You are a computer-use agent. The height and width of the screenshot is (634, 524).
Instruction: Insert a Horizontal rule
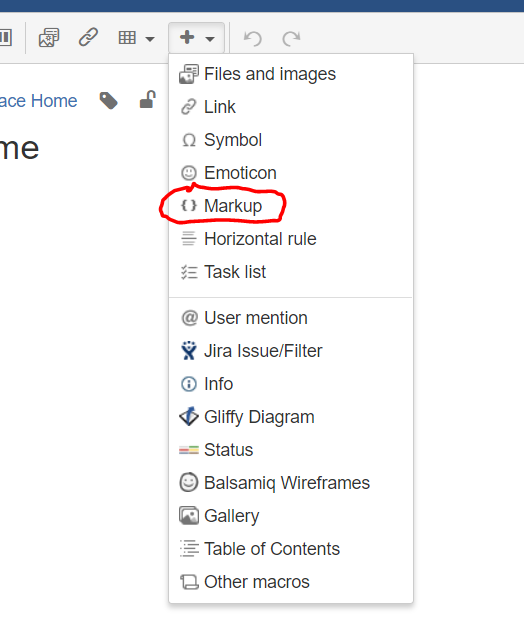[291, 239]
